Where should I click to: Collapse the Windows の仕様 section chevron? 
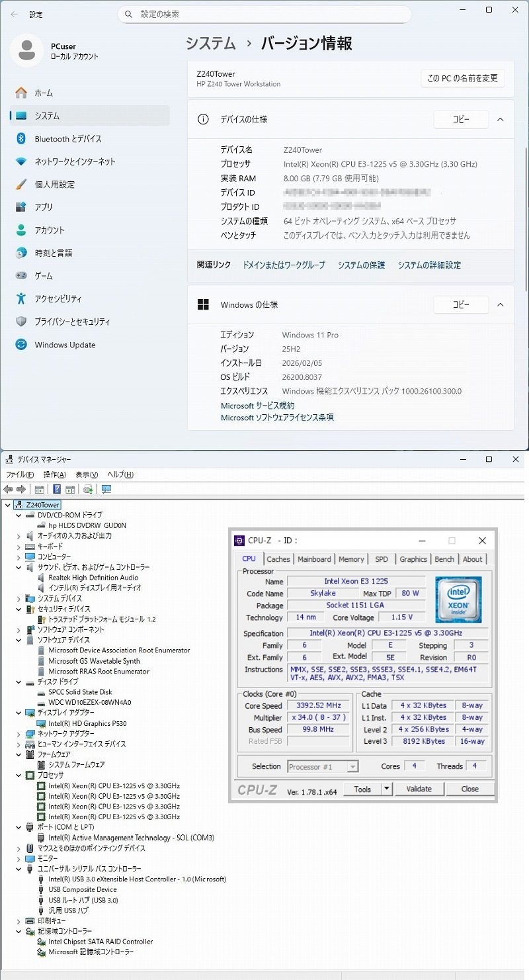[x=501, y=305]
